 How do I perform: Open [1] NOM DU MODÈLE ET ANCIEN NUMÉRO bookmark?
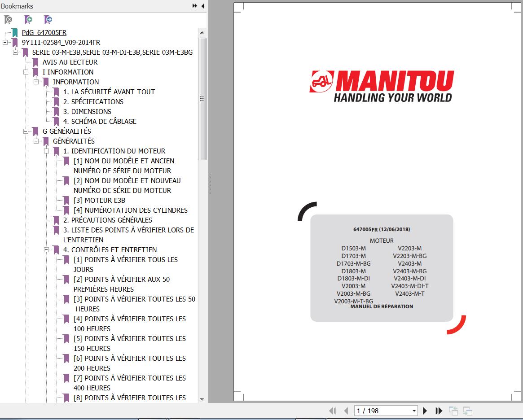pyautogui.click(x=124, y=166)
